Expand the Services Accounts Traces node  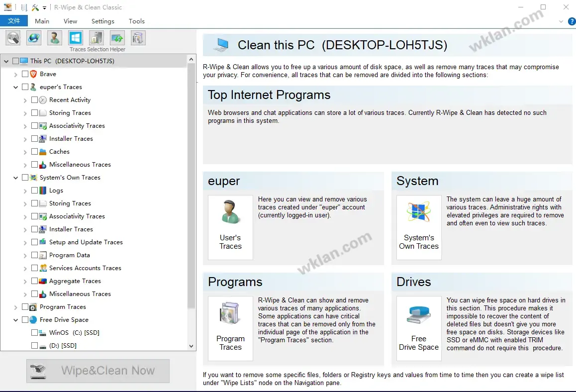25,269
